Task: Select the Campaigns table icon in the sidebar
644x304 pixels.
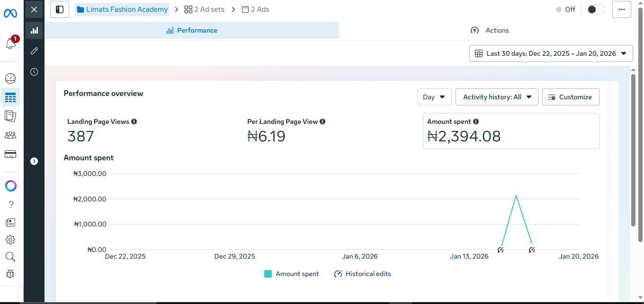Action: pos(10,97)
